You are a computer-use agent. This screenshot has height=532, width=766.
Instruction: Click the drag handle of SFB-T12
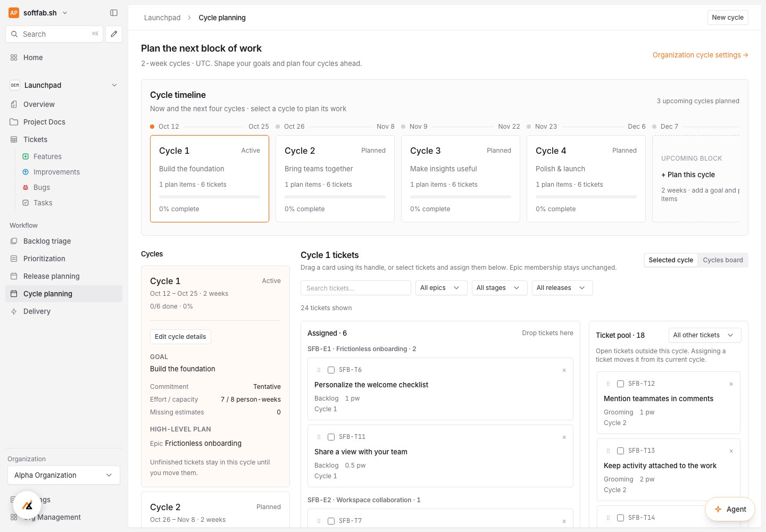pyautogui.click(x=608, y=384)
